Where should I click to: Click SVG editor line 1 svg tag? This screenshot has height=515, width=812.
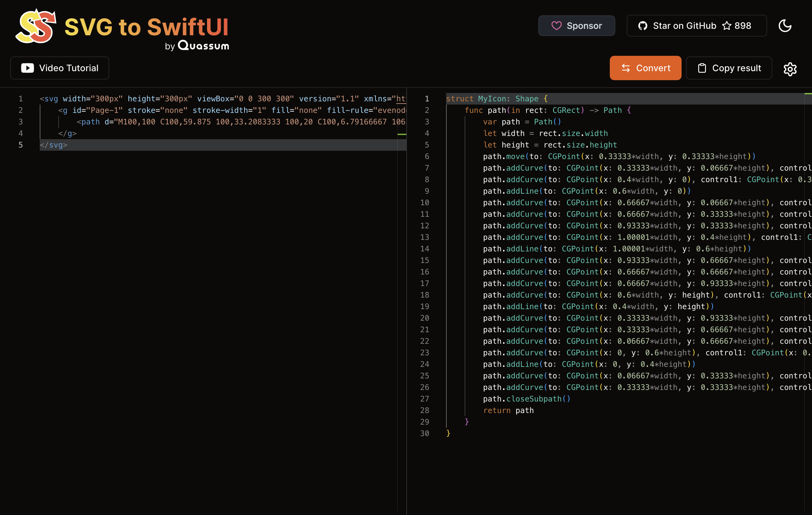[x=223, y=98]
